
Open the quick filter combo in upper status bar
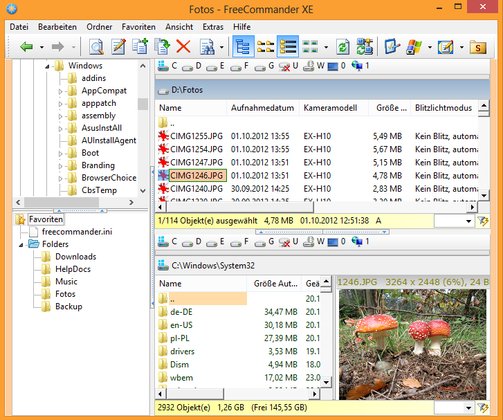click(x=454, y=221)
